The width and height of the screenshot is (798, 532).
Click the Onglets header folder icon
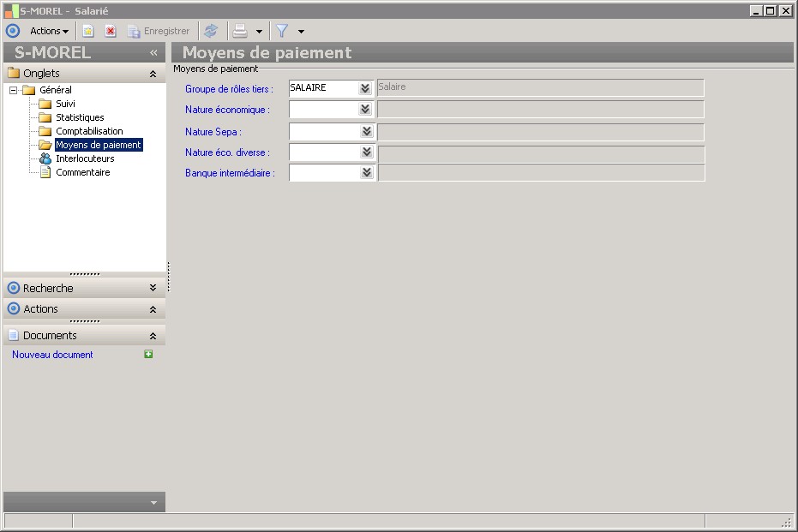point(13,73)
